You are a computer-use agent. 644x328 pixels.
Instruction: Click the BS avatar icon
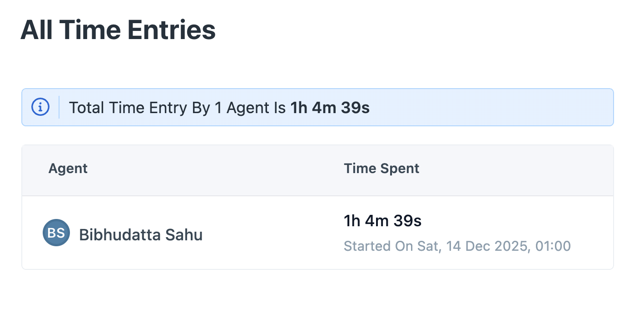(x=56, y=233)
